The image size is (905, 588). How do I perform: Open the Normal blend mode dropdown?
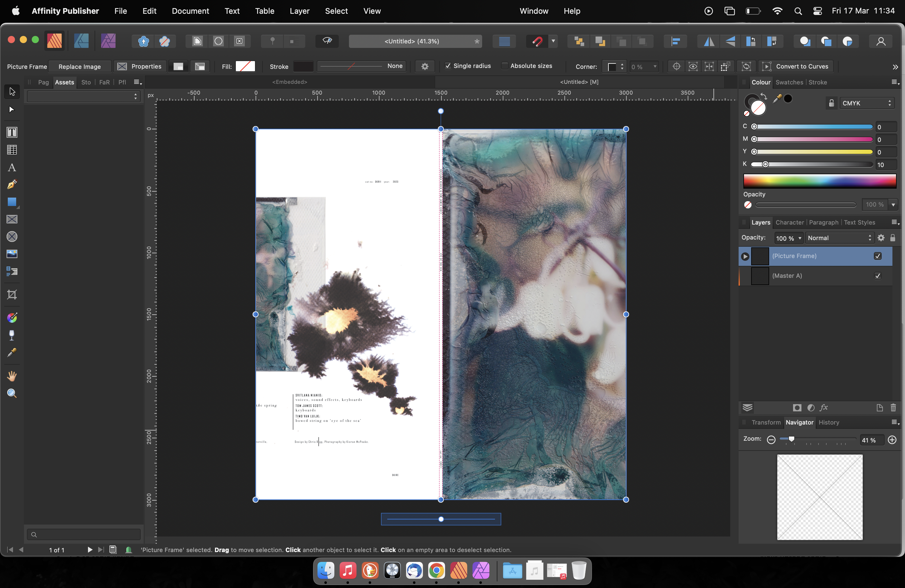pos(839,238)
